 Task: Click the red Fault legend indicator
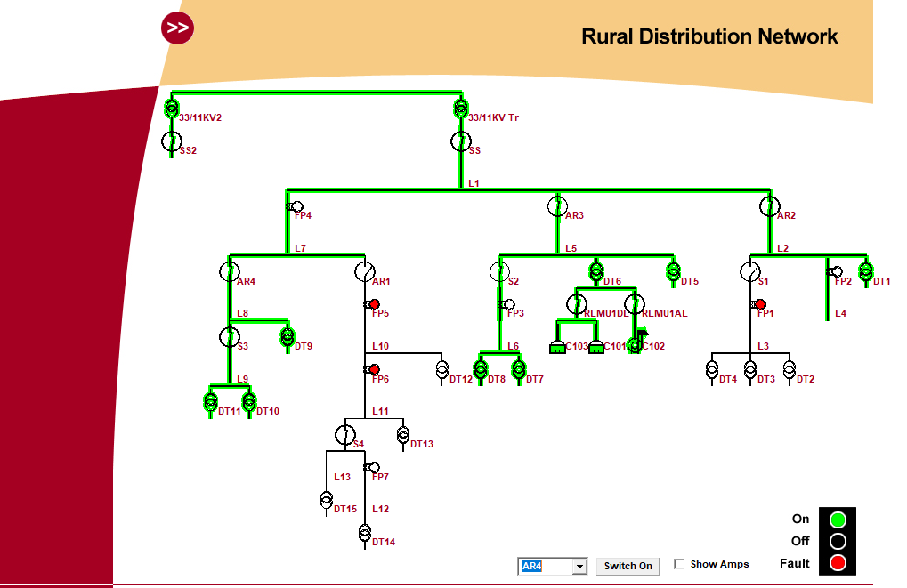click(838, 562)
